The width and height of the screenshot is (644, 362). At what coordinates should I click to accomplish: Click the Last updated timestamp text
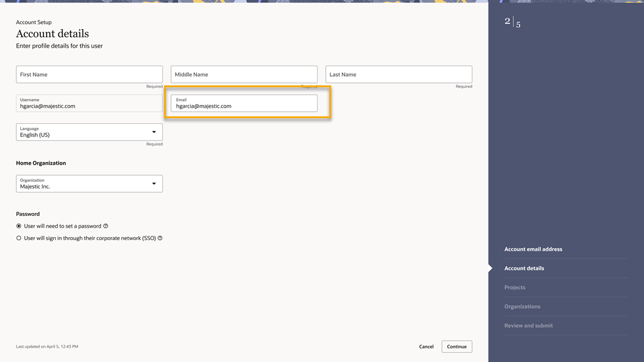tap(47, 347)
